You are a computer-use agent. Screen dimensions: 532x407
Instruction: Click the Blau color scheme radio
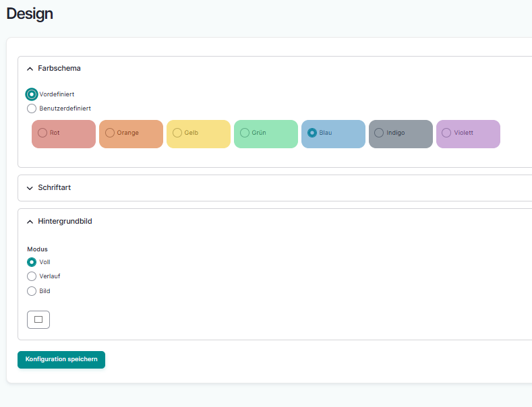pyautogui.click(x=312, y=133)
